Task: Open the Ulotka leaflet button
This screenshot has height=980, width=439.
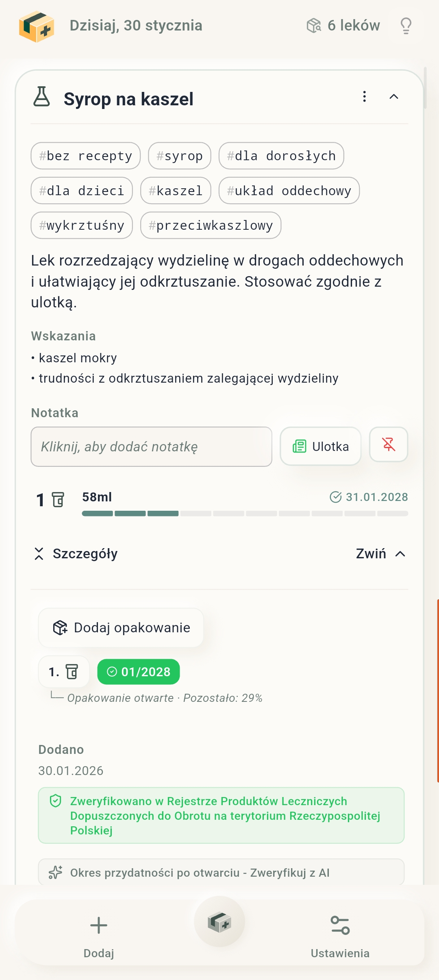Action: pos(320,446)
